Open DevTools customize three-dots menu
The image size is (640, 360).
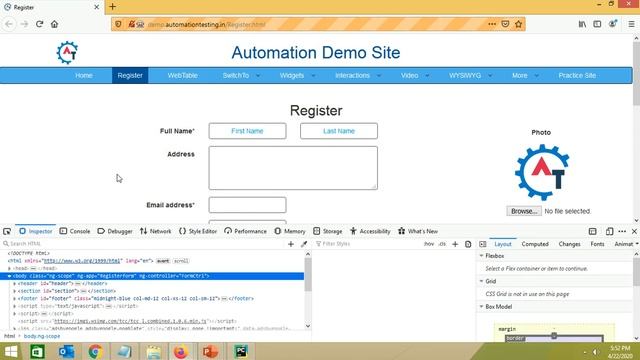(x=622, y=231)
